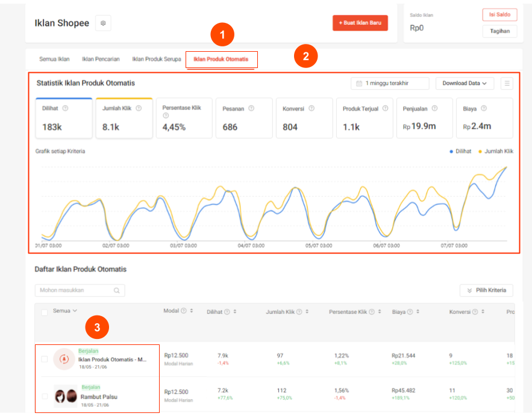Open the Download Data dropdown

click(465, 84)
